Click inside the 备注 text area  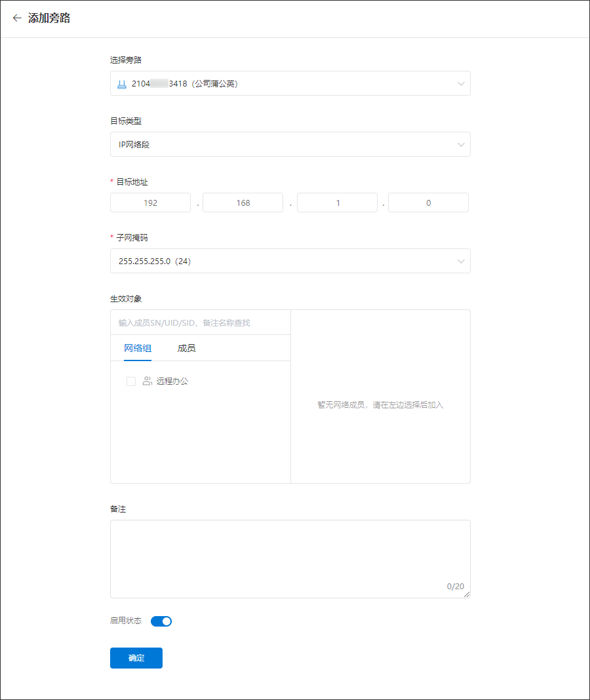290,559
